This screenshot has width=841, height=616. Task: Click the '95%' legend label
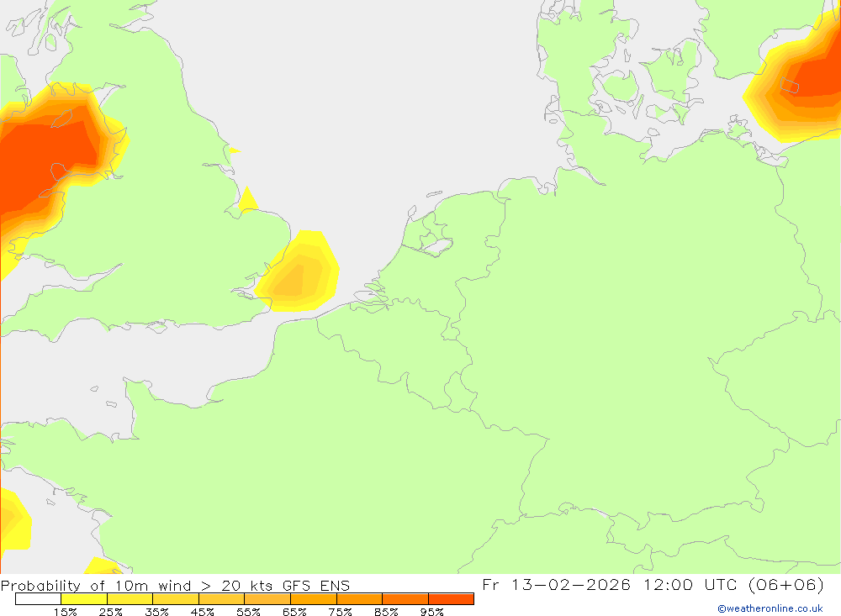[x=431, y=612]
